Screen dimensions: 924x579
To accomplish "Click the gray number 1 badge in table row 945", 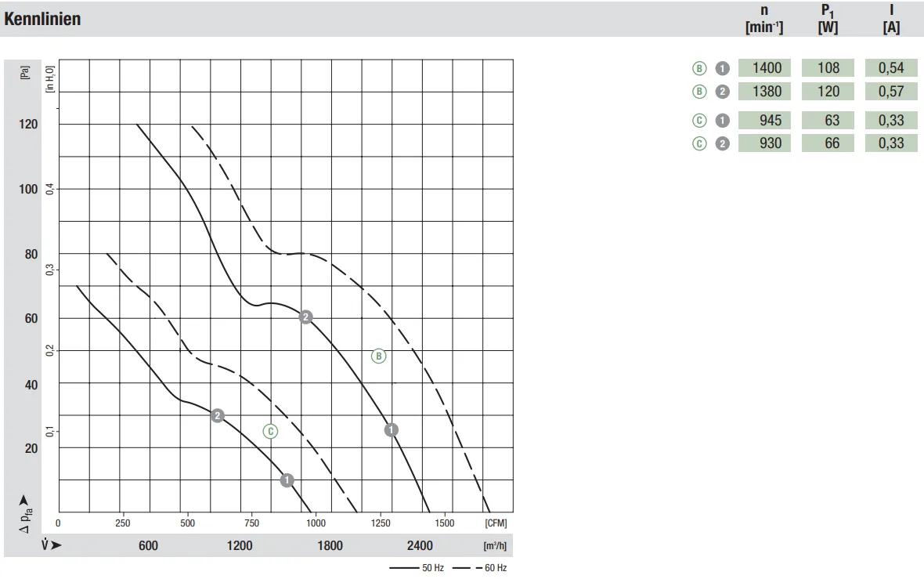I will click(x=723, y=121).
